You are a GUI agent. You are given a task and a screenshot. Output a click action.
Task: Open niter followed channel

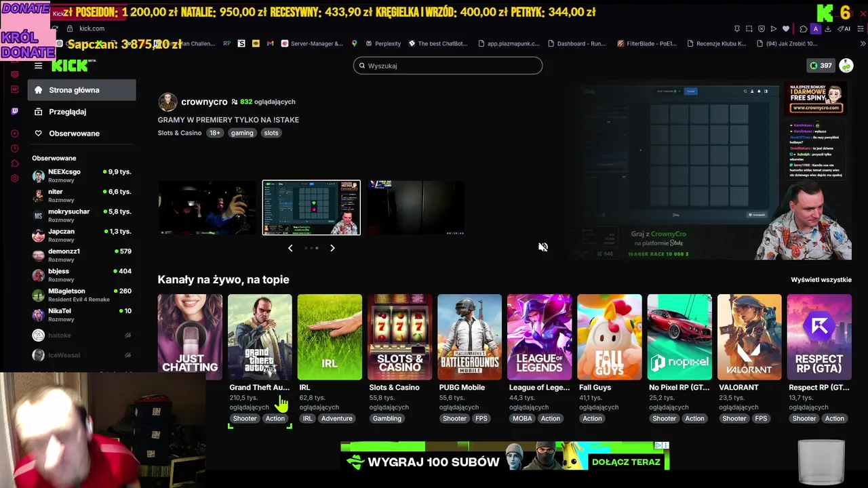pos(81,196)
